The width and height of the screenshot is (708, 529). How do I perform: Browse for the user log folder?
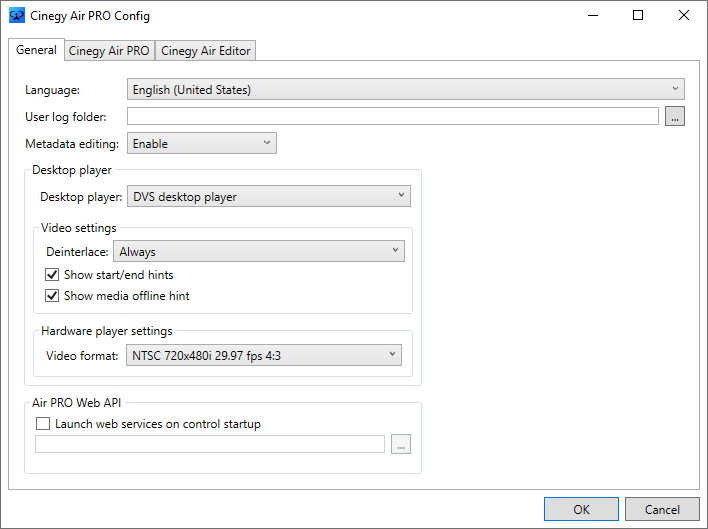(x=675, y=116)
